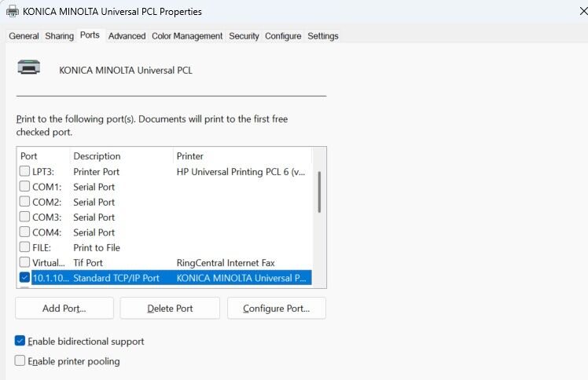The width and height of the screenshot is (588, 380).
Task: Switch to the General tab
Action: tap(24, 36)
